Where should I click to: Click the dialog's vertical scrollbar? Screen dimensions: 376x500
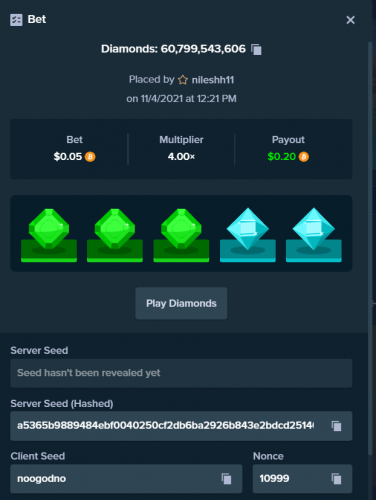(x=370, y=248)
